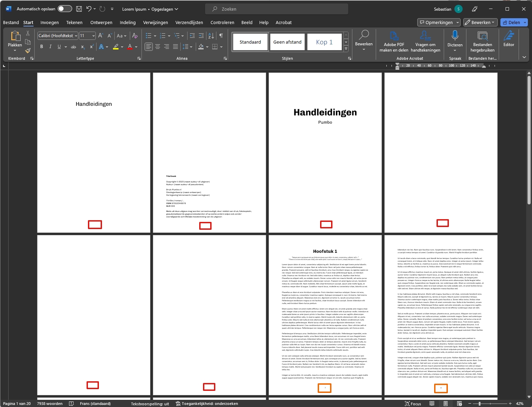This screenshot has height=407, width=532.
Task: Open the font color dropdown arrow
Action: point(136,47)
